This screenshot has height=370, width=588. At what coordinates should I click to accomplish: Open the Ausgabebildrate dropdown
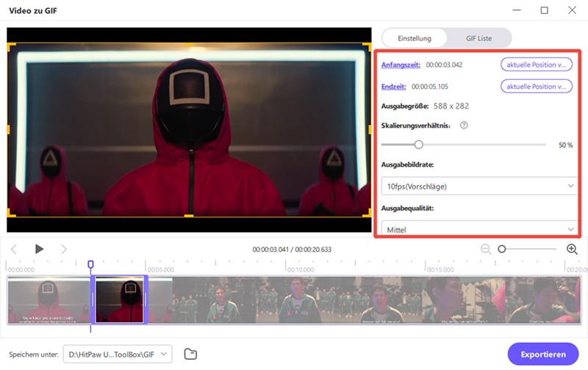point(481,186)
